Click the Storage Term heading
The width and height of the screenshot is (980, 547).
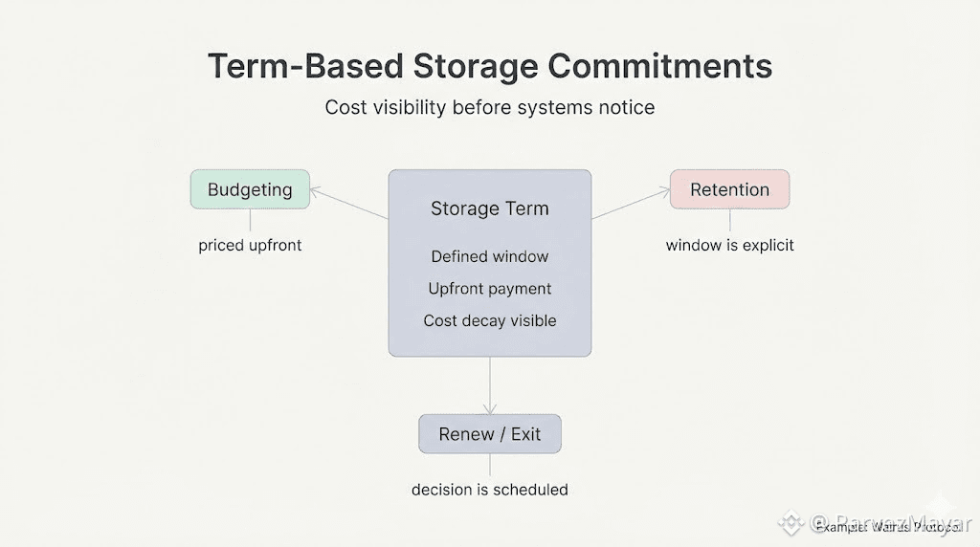490,208
